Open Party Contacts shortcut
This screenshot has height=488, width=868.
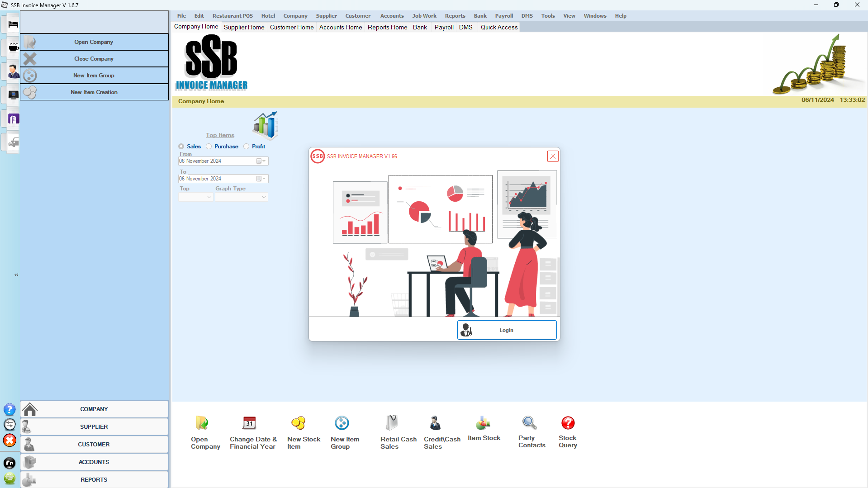coord(530,423)
